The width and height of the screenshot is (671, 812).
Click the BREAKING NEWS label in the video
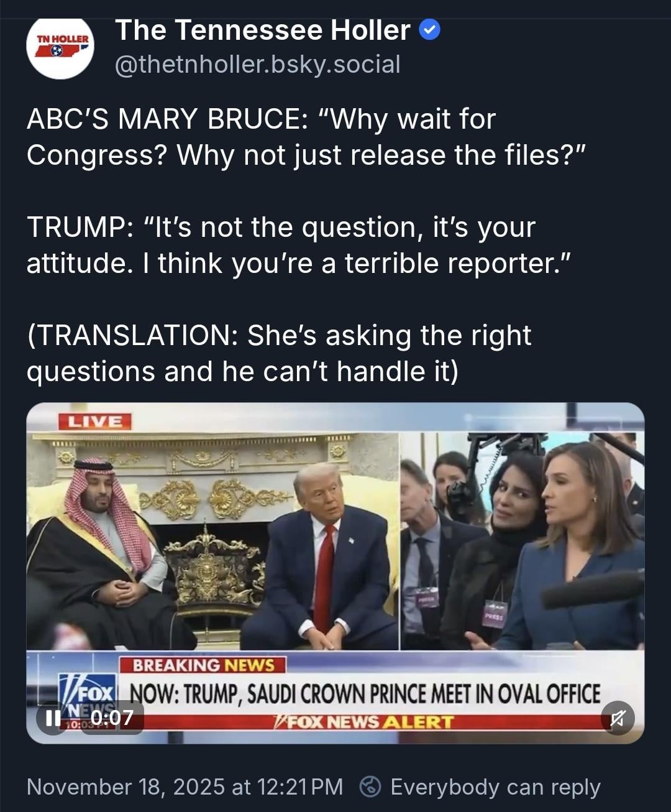click(x=203, y=665)
